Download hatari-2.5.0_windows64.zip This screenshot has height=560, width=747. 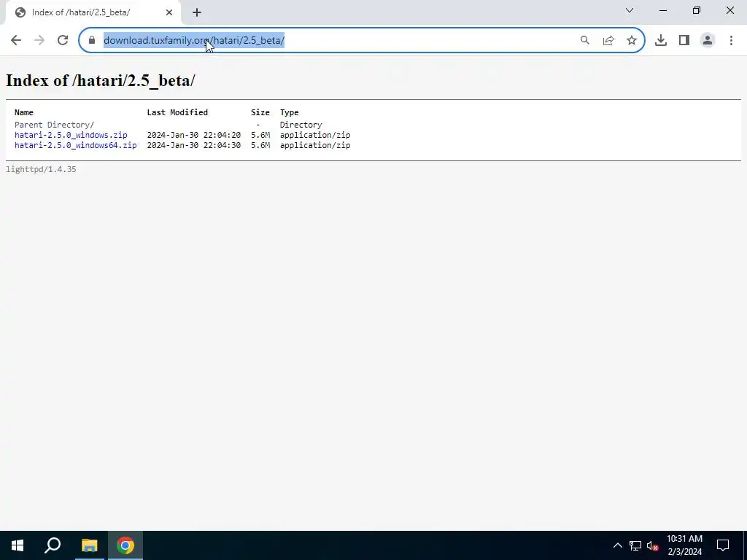76,145
